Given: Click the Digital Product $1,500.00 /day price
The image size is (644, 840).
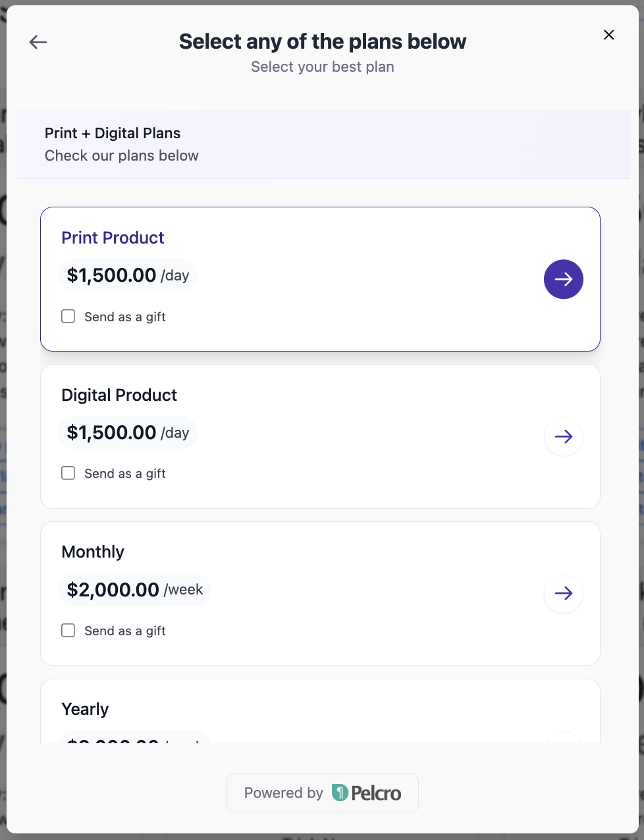Looking at the screenshot, I should click(x=128, y=433).
